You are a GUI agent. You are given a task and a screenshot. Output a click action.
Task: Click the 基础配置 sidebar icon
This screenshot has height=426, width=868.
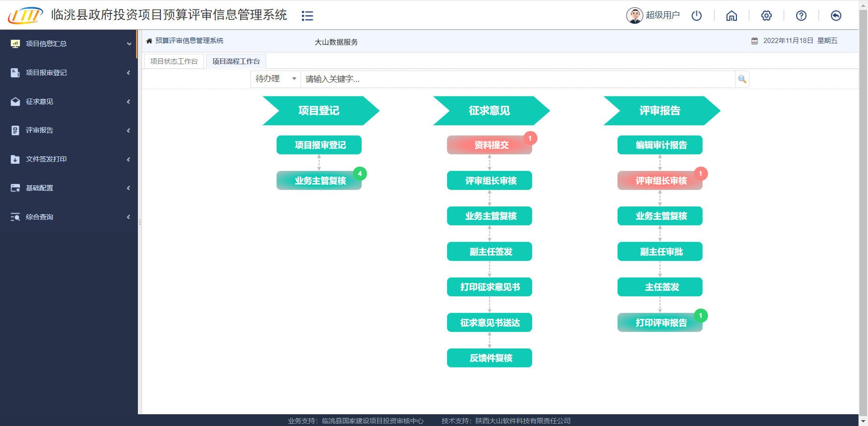(x=15, y=188)
